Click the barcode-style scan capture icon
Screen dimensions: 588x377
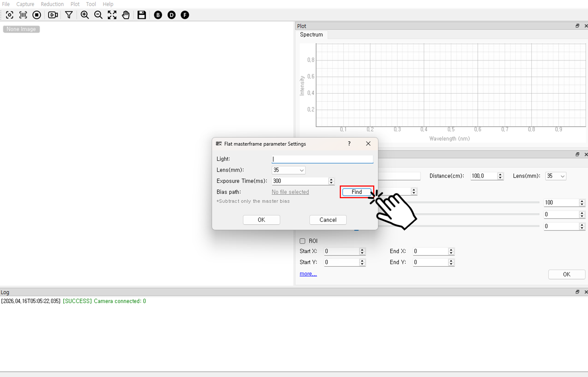pos(23,15)
